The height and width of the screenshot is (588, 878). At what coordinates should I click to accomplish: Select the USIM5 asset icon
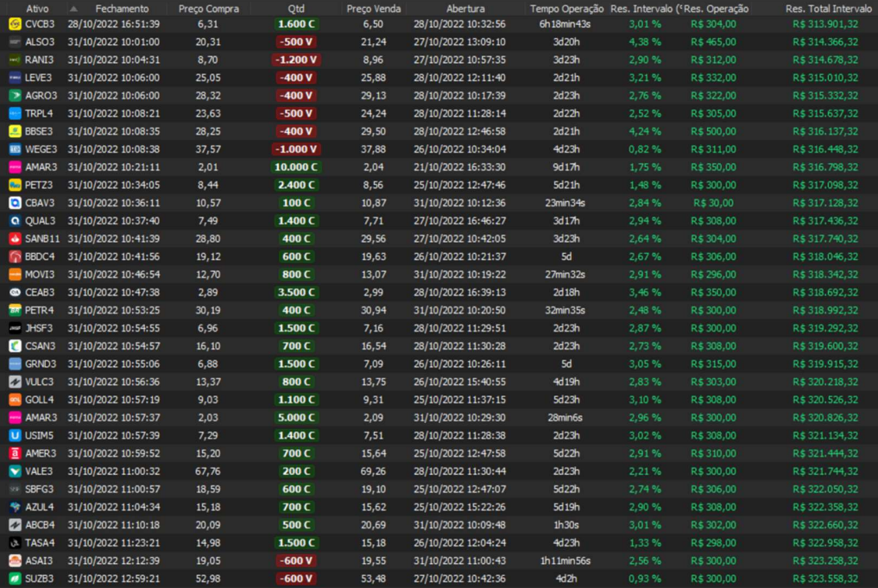pyautogui.click(x=15, y=435)
